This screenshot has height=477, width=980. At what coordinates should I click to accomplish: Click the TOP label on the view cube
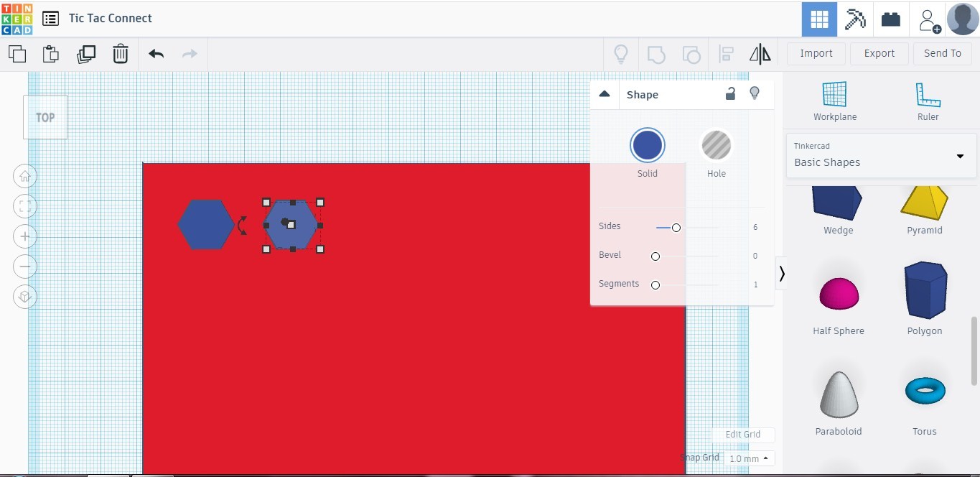45,116
